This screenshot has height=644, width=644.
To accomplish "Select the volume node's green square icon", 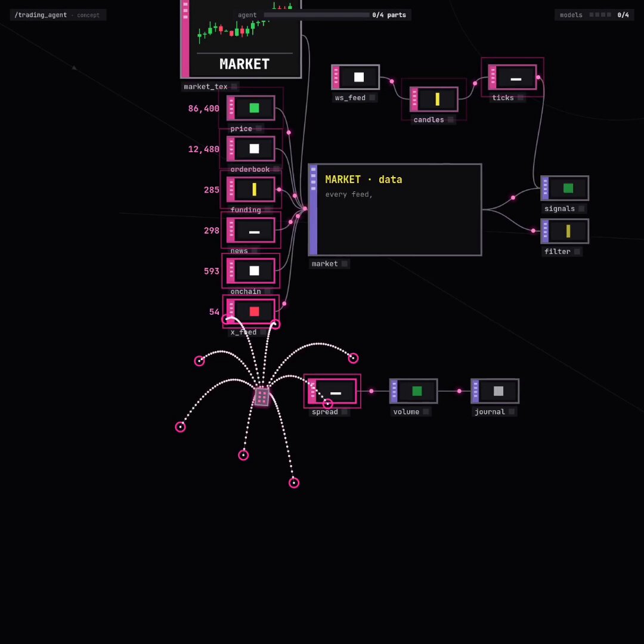I will click(x=417, y=391).
